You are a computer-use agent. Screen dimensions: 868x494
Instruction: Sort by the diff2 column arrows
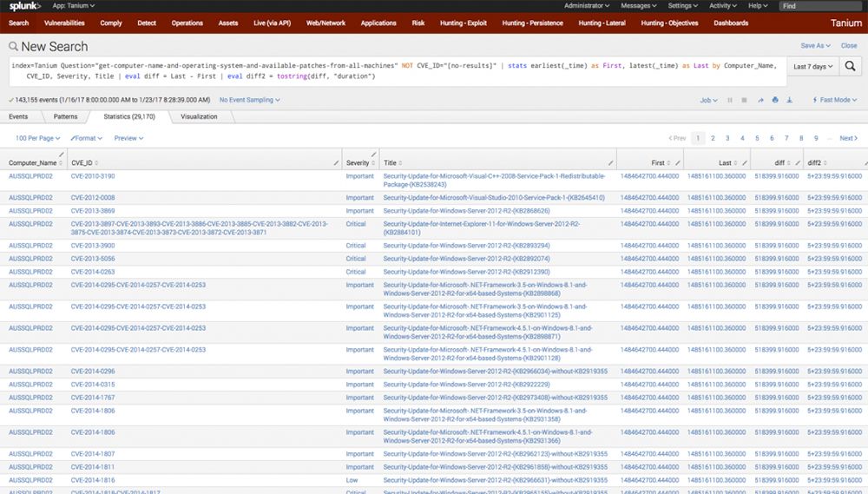(x=825, y=163)
